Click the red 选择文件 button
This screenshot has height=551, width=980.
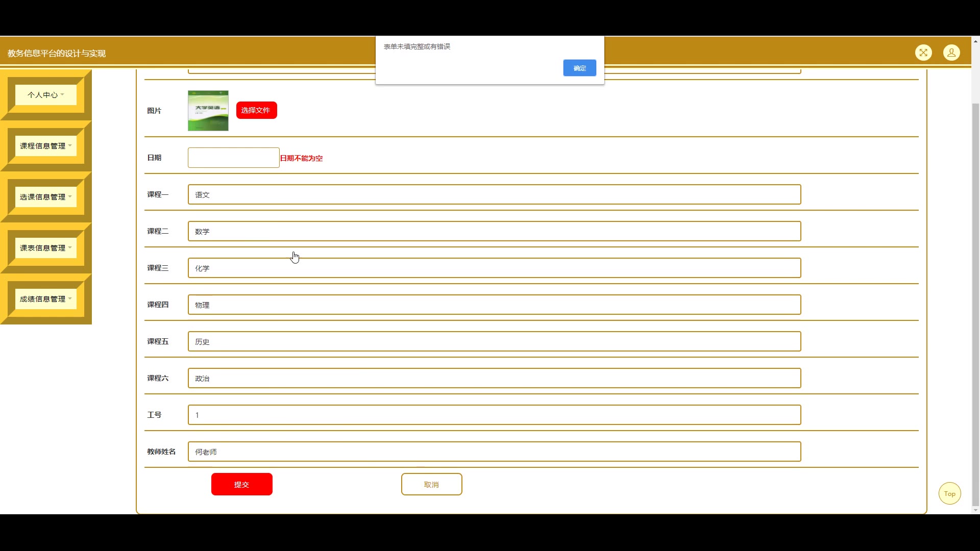click(x=256, y=110)
